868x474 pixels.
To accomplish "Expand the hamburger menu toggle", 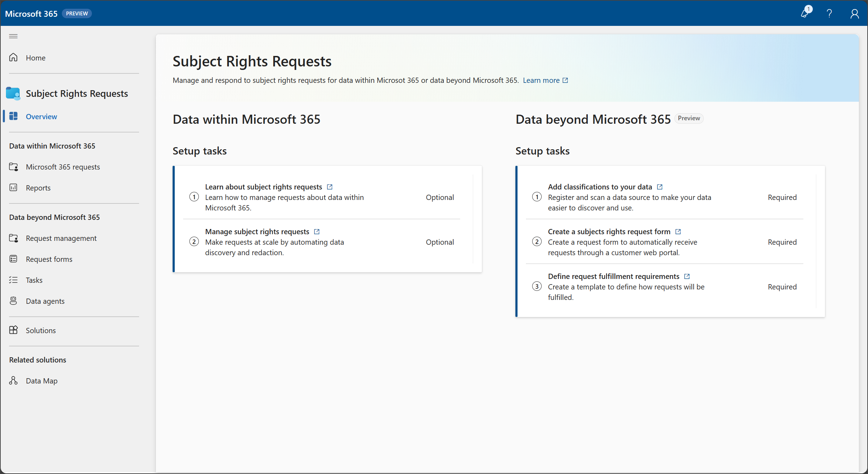I will point(13,36).
